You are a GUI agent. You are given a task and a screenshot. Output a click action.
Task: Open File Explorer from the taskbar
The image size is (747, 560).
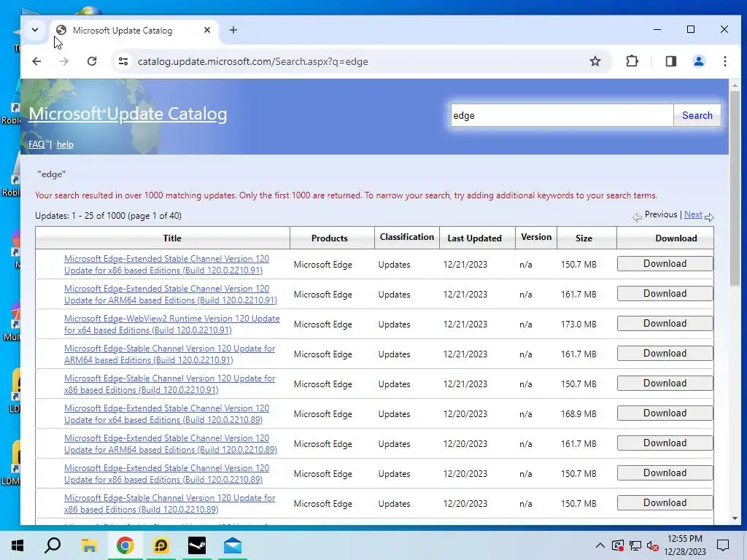tap(89, 545)
